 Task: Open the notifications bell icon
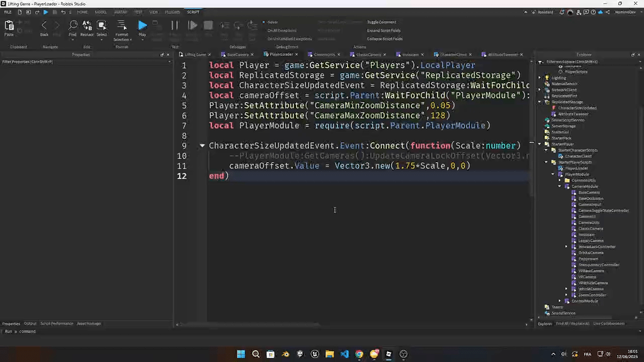tap(562, 13)
